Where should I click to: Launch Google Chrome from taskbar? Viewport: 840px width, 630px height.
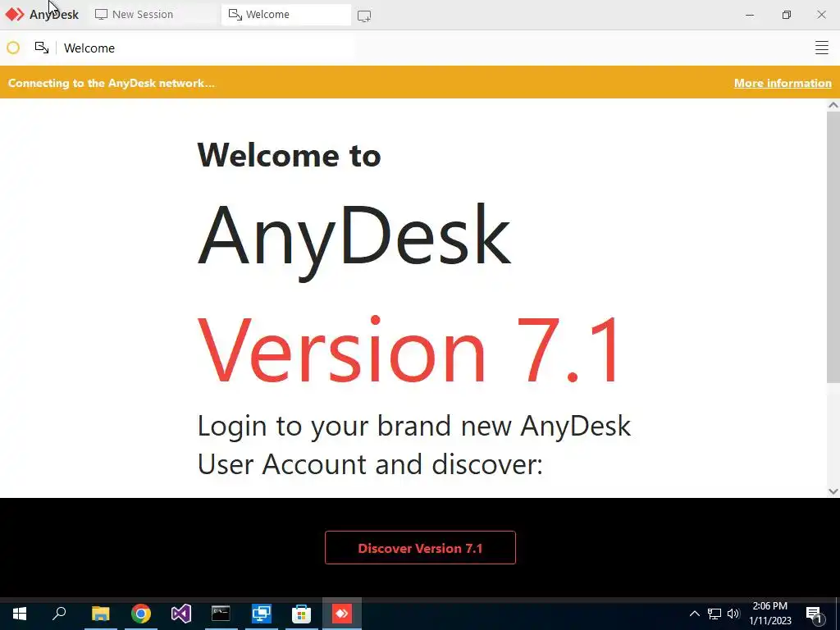141,614
